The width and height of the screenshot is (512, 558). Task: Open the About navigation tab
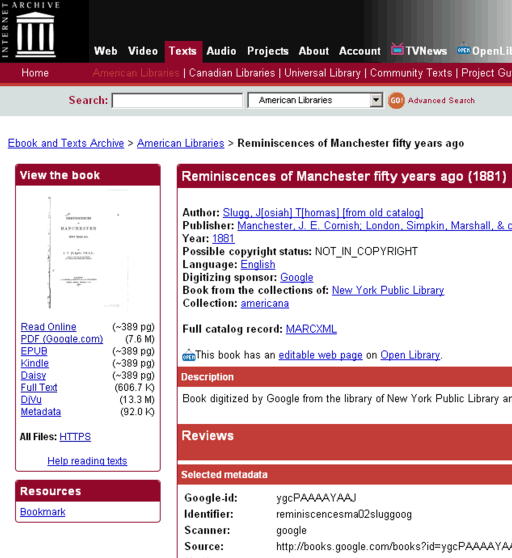313,51
